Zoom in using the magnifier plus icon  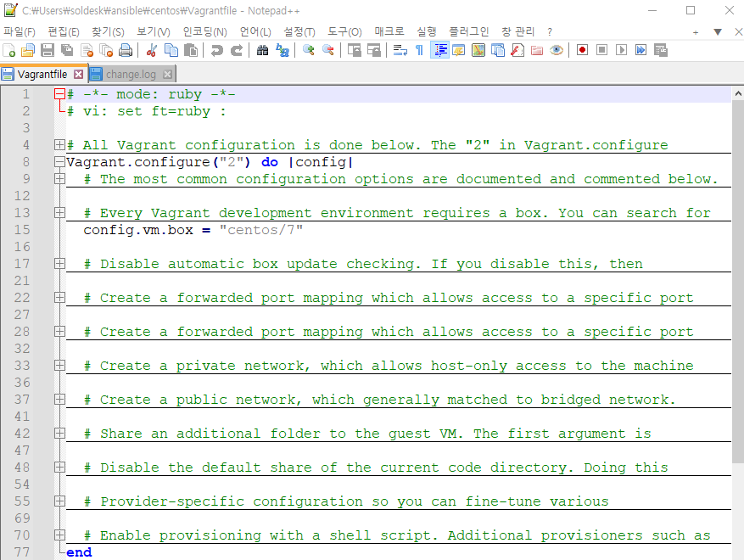pos(309,50)
